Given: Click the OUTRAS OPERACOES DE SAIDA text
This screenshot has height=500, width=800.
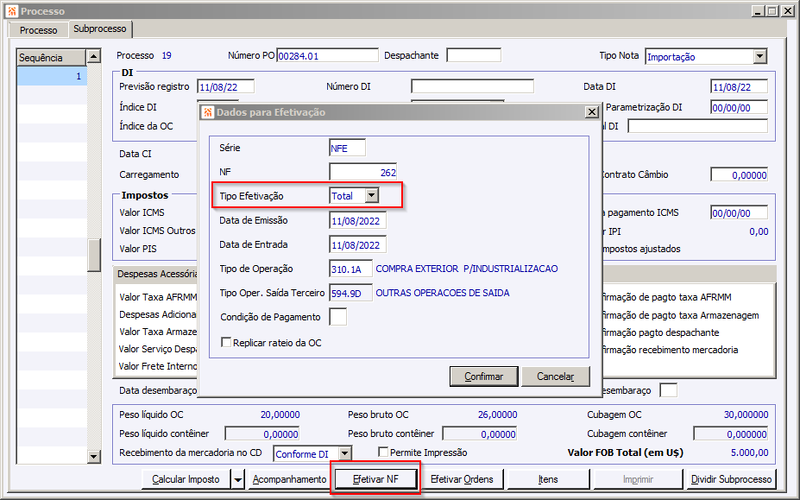Looking at the screenshot, I should (x=442, y=293).
